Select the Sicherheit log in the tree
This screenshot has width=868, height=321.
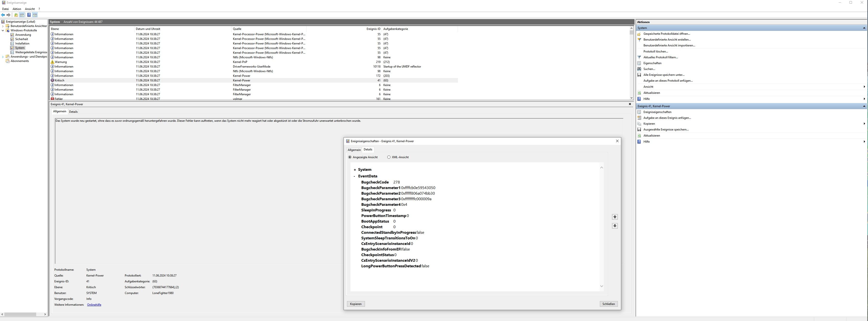coord(22,39)
